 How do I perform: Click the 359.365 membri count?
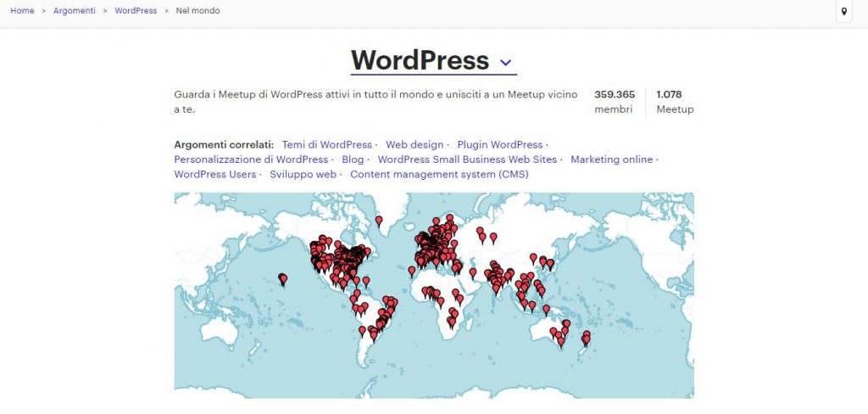coord(615,102)
